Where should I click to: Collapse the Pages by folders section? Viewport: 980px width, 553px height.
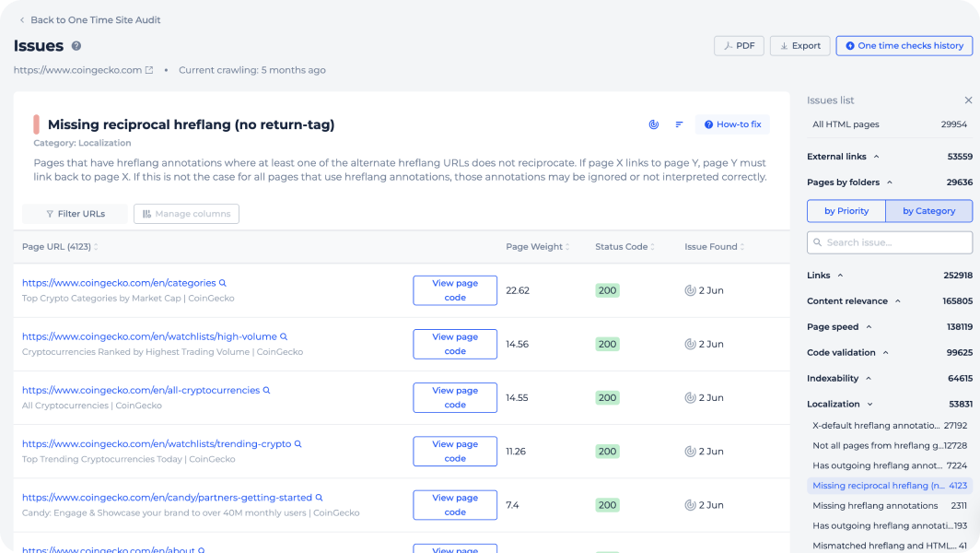pyautogui.click(x=890, y=182)
